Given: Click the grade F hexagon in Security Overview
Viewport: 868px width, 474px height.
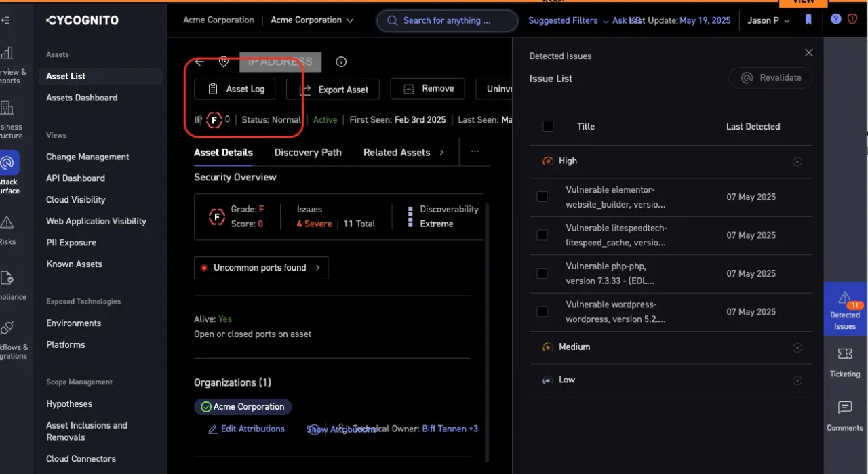Looking at the screenshot, I should (x=216, y=217).
